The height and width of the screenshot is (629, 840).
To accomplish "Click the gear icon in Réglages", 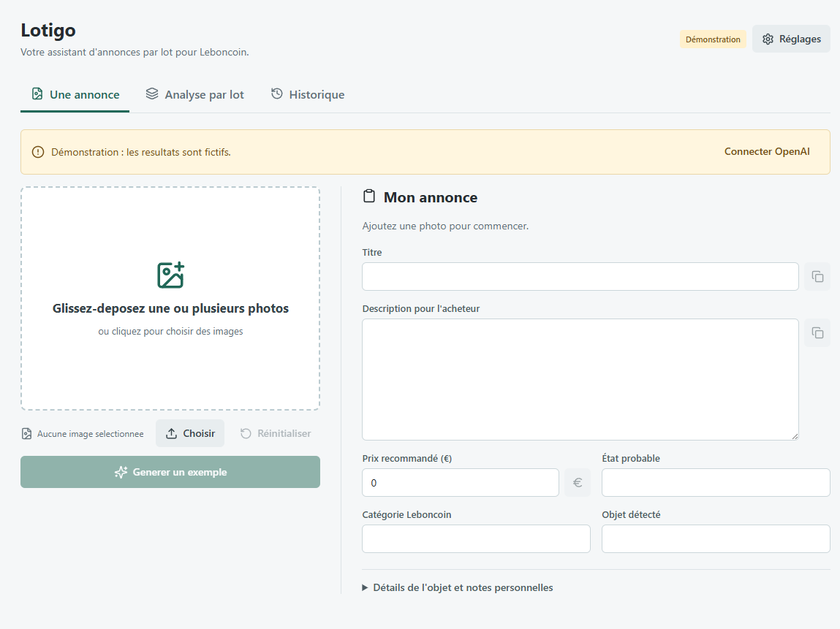I will point(768,39).
